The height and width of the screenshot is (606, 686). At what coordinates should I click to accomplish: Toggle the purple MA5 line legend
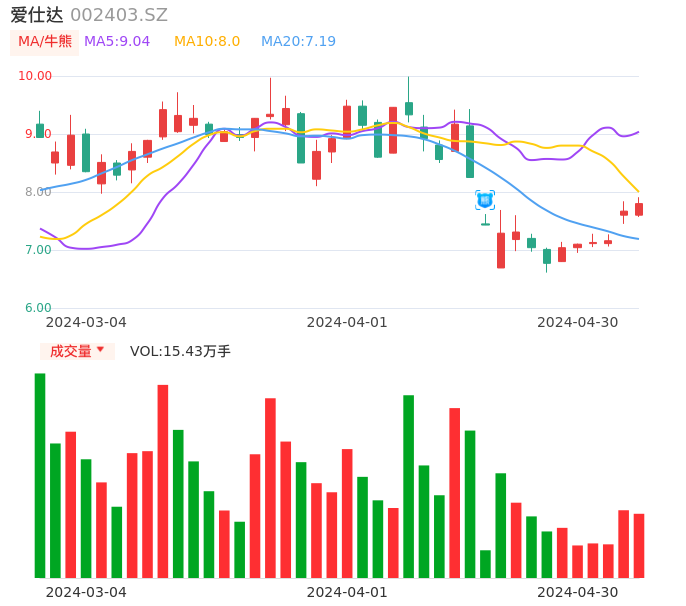click(117, 42)
